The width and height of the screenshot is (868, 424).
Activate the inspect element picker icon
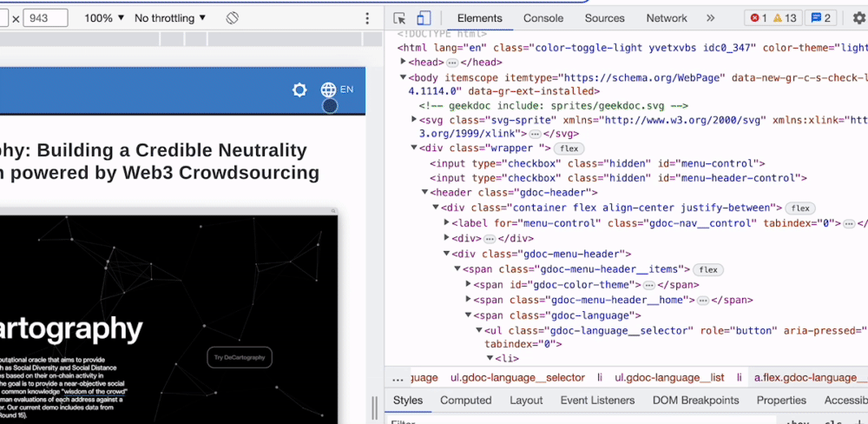pyautogui.click(x=399, y=18)
